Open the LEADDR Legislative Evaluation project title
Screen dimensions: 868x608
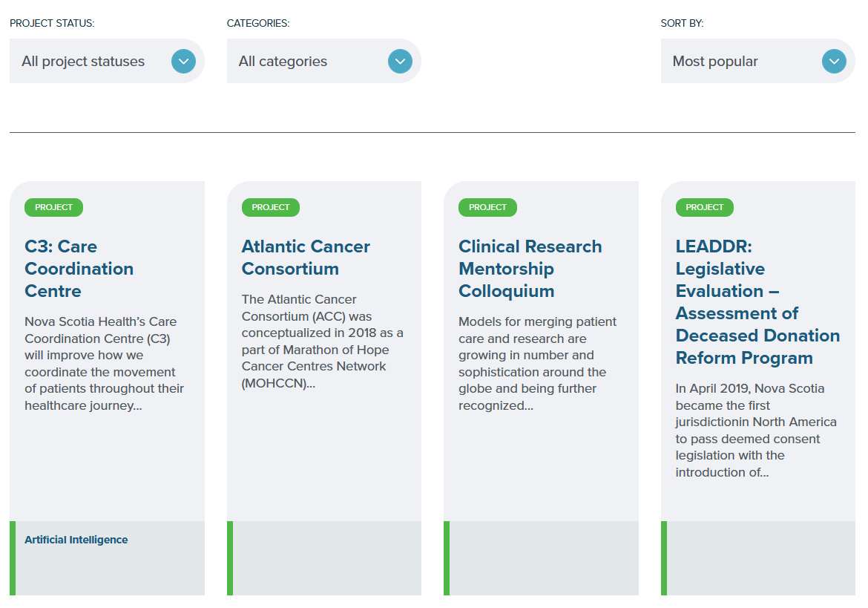pos(758,302)
